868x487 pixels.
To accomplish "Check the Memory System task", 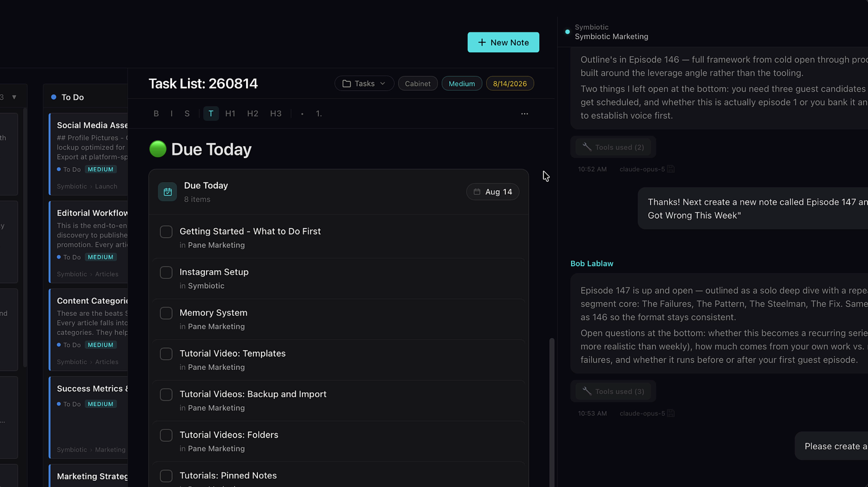I will click(x=166, y=313).
